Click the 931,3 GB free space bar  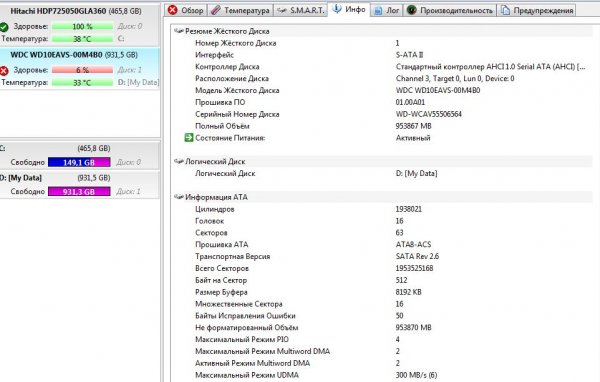coord(79,191)
